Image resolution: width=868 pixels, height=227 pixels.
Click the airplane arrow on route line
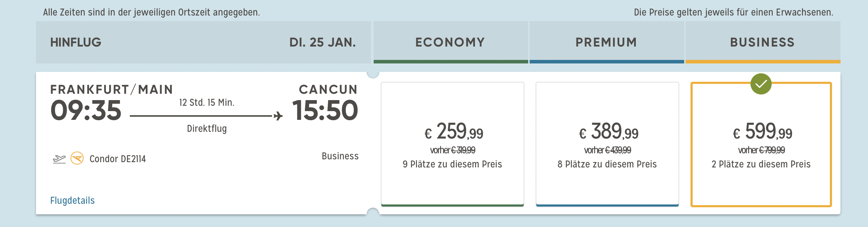pyautogui.click(x=278, y=116)
